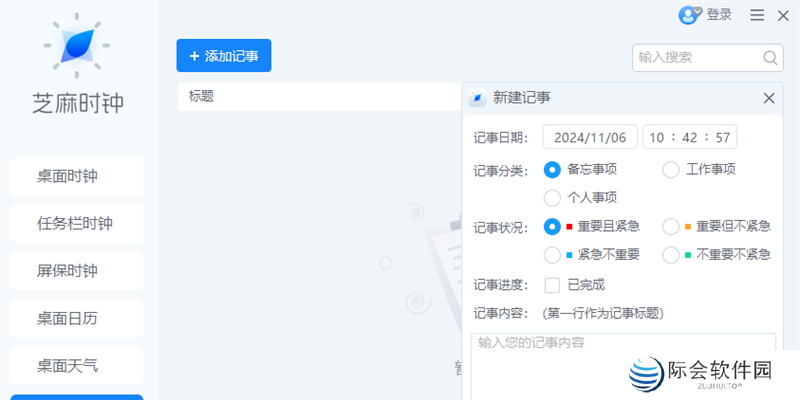
Task: Click the 记事进度 label
Action: (501, 285)
